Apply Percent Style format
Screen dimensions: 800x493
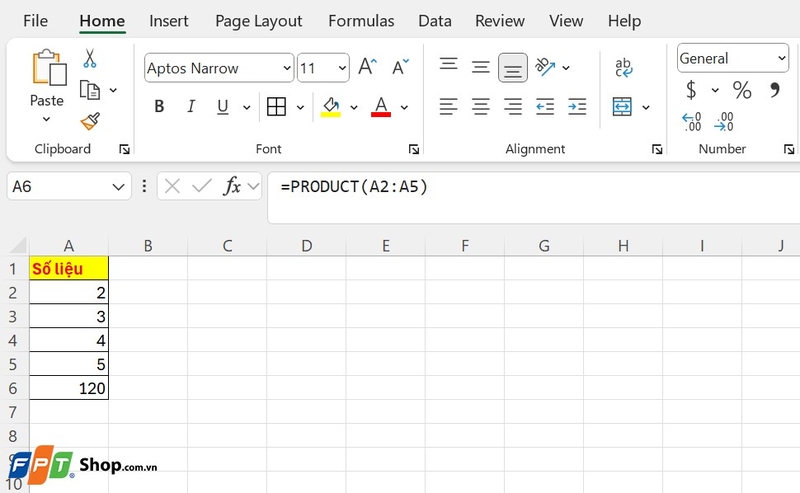(742, 90)
